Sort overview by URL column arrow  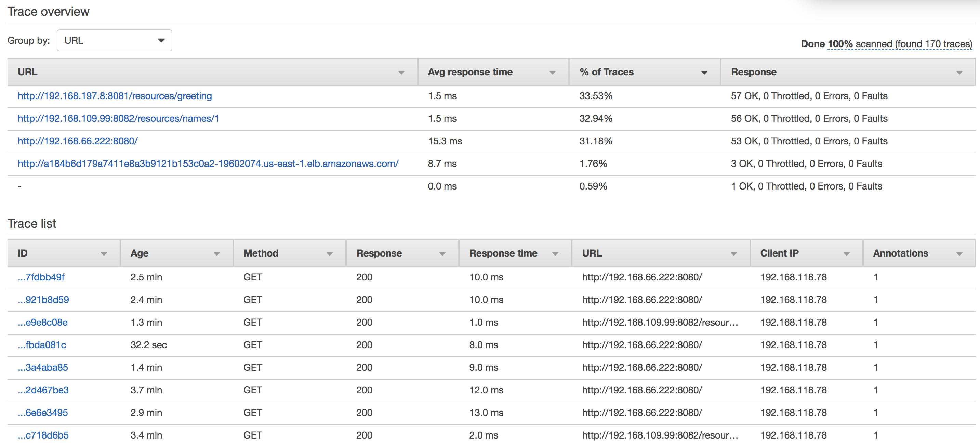[401, 72]
